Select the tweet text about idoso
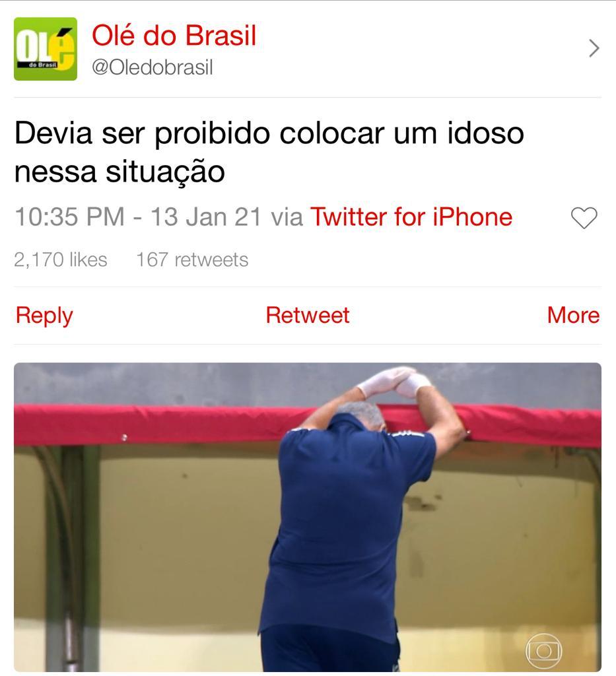 point(269,152)
